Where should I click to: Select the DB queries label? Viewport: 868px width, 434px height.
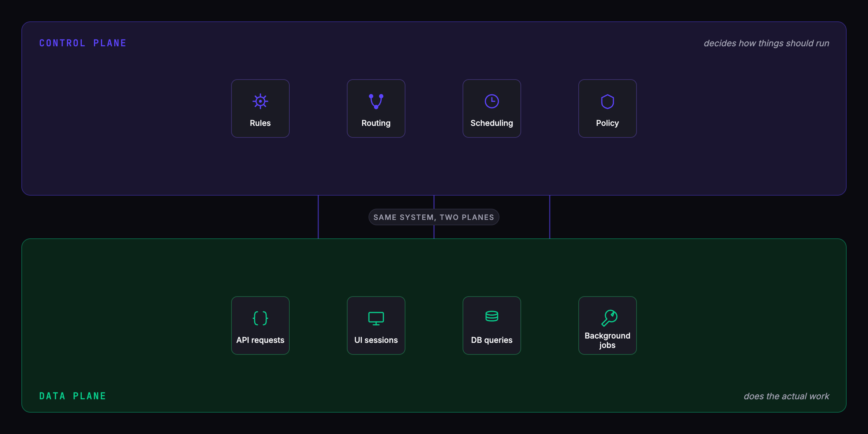tap(492, 340)
